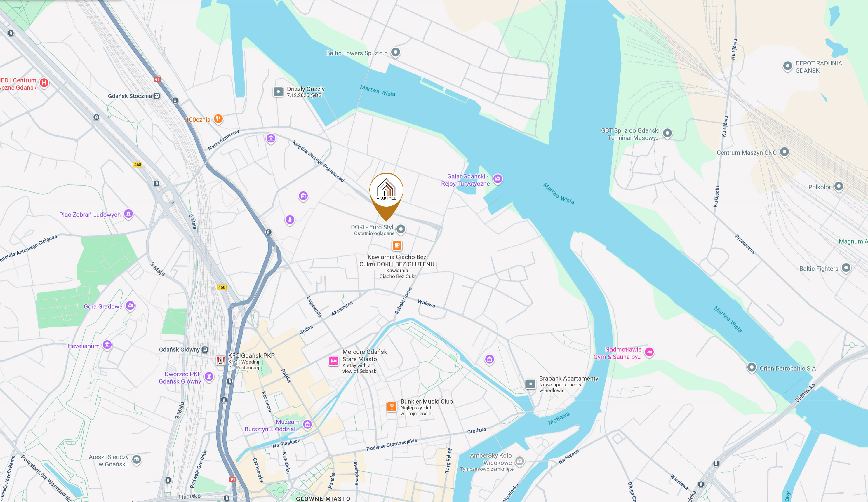Select the Hevelianum museum marker
Image resolution: width=868 pixels, height=502 pixels.
[107, 345]
